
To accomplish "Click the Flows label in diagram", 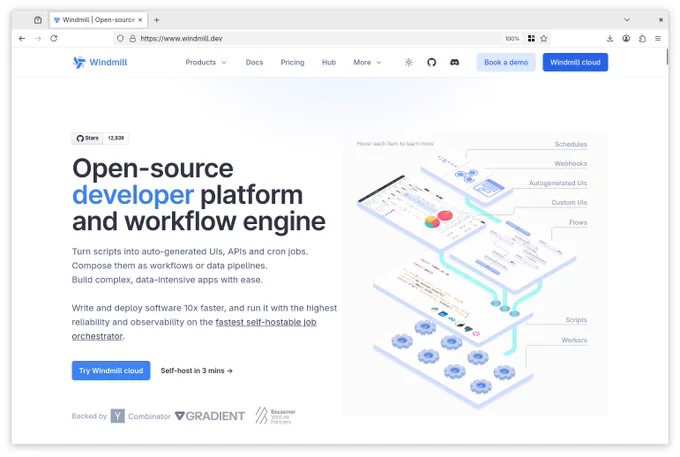I will point(578,222).
